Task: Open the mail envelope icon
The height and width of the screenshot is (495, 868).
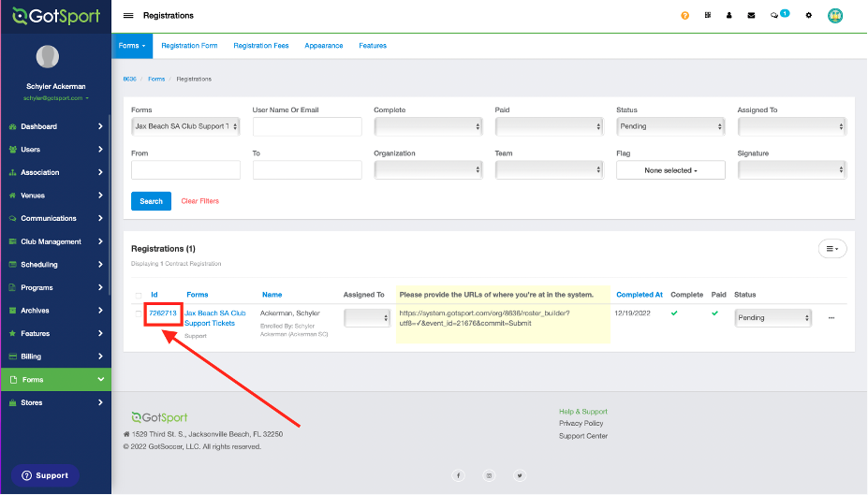Action: coord(751,16)
